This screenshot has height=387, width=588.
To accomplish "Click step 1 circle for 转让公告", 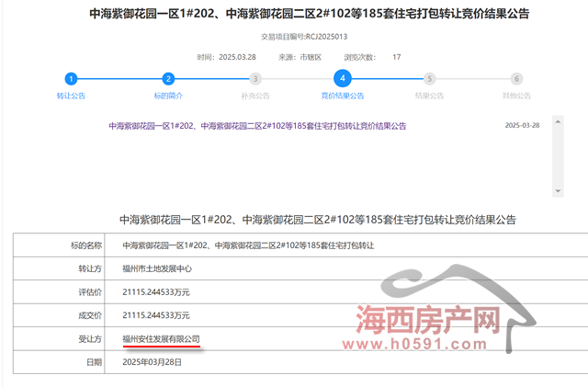I will pyautogui.click(x=71, y=79).
